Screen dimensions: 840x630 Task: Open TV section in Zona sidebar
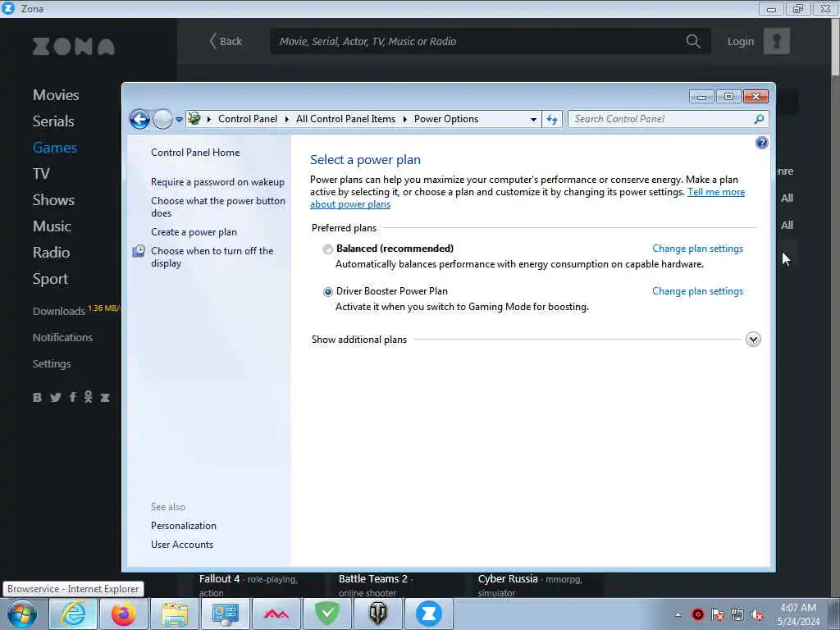(41, 174)
